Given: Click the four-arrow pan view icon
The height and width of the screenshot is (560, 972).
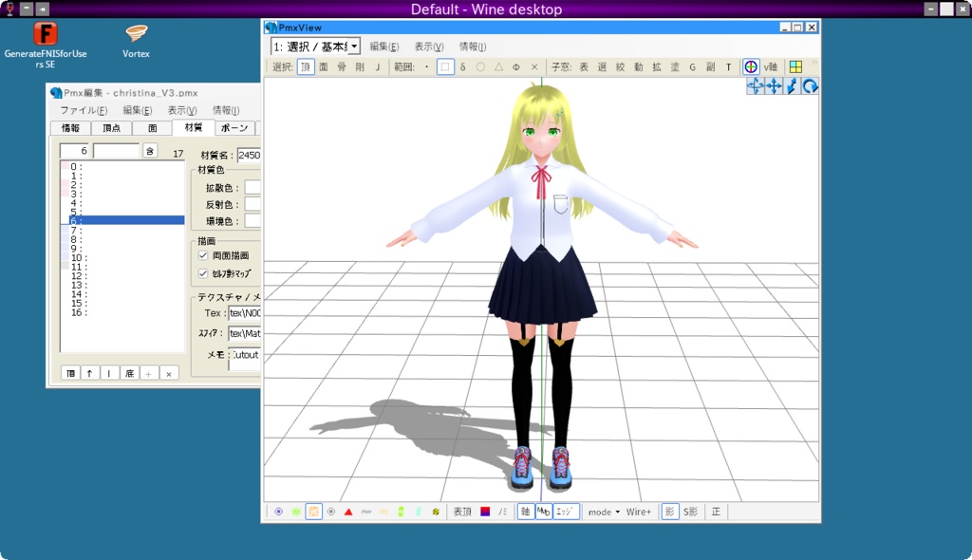Looking at the screenshot, I should (x=774, y=85).
